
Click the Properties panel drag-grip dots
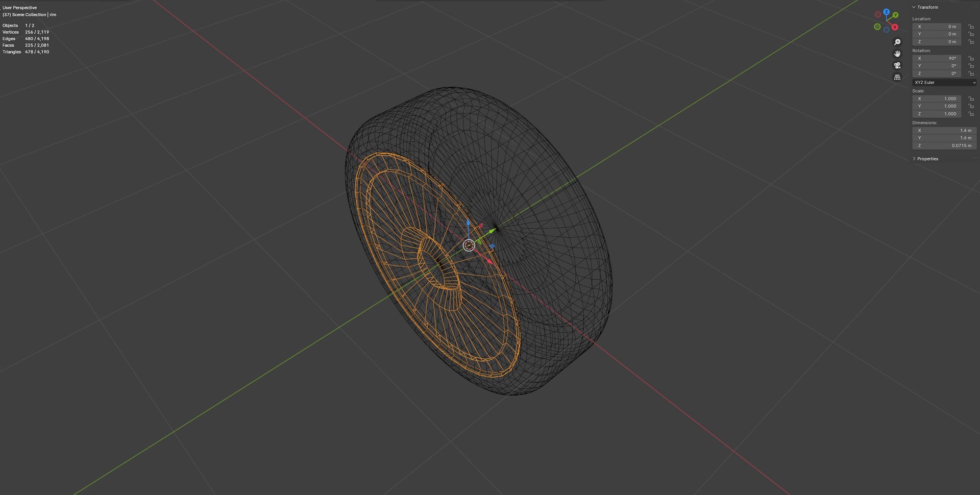(975, 159)
